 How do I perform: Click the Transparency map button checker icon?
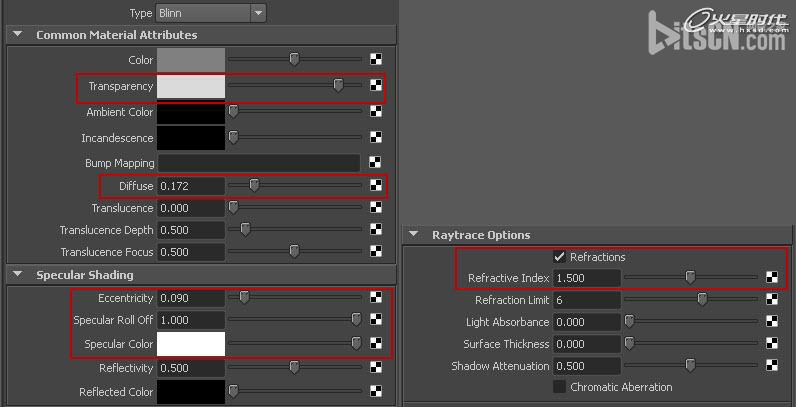point(376,85)
